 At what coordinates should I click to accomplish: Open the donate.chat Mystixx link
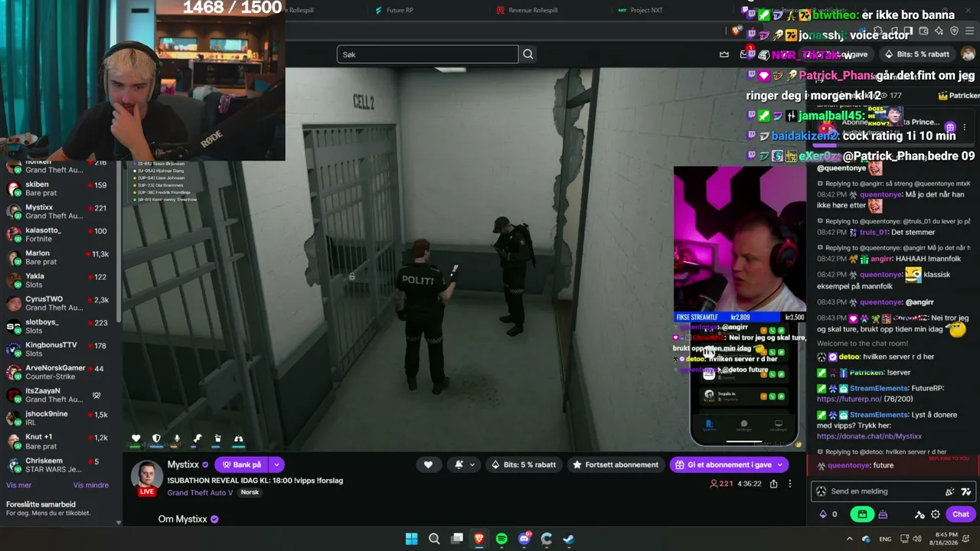click(x=869, y=436)
